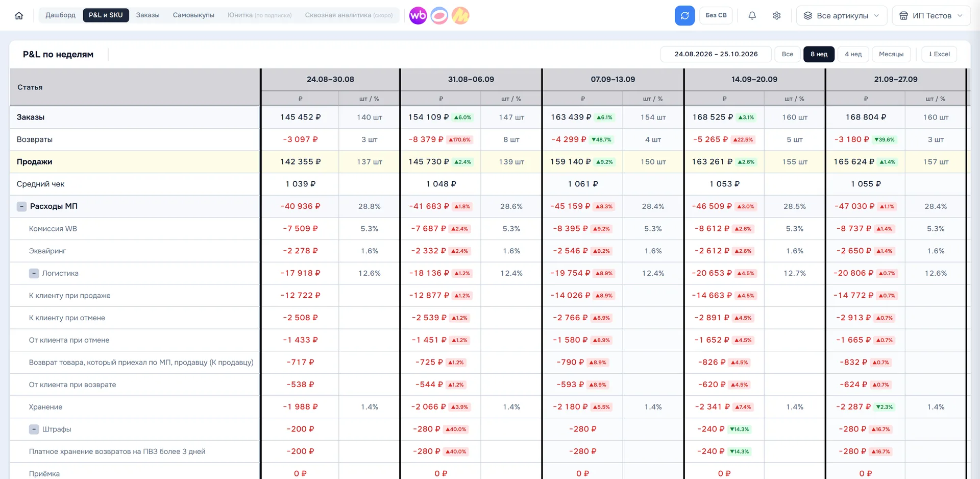Toggle the 'Без СВ' mode
This screenshot has height=479, width=980.
pyautogui.click(x=716, y=15)
